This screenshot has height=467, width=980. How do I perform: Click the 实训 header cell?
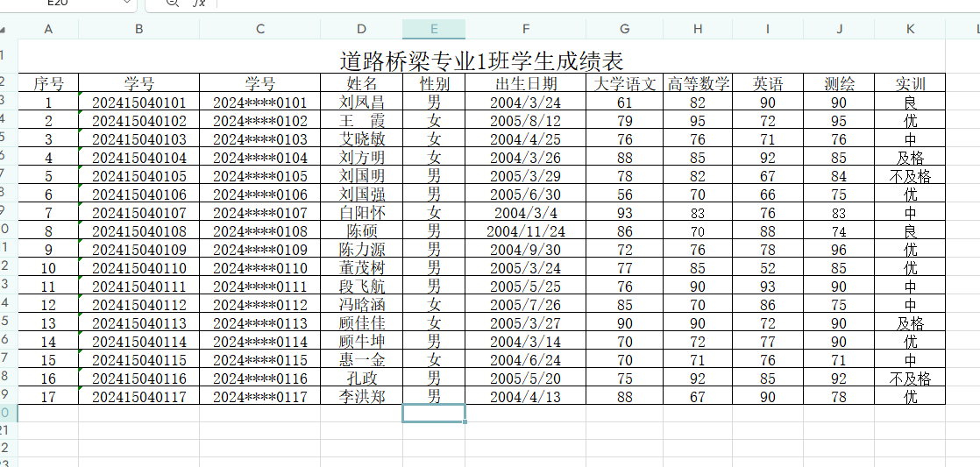pyautogui.click(x=910, y=83)
